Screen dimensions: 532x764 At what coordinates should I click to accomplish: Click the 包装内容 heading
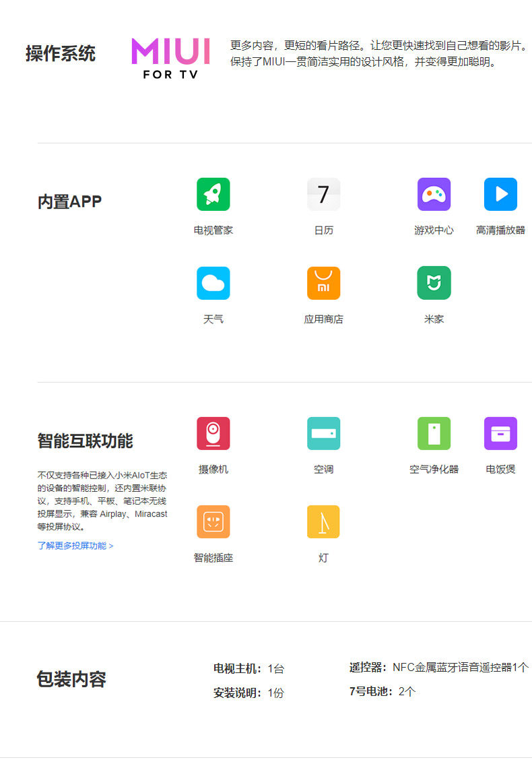pyautogui.click(x=71, y=678)
